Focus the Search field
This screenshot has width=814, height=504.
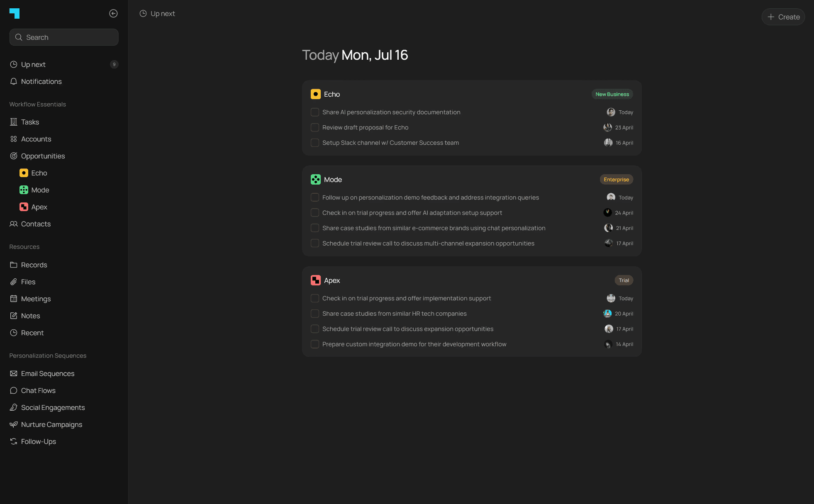[64, 37]
